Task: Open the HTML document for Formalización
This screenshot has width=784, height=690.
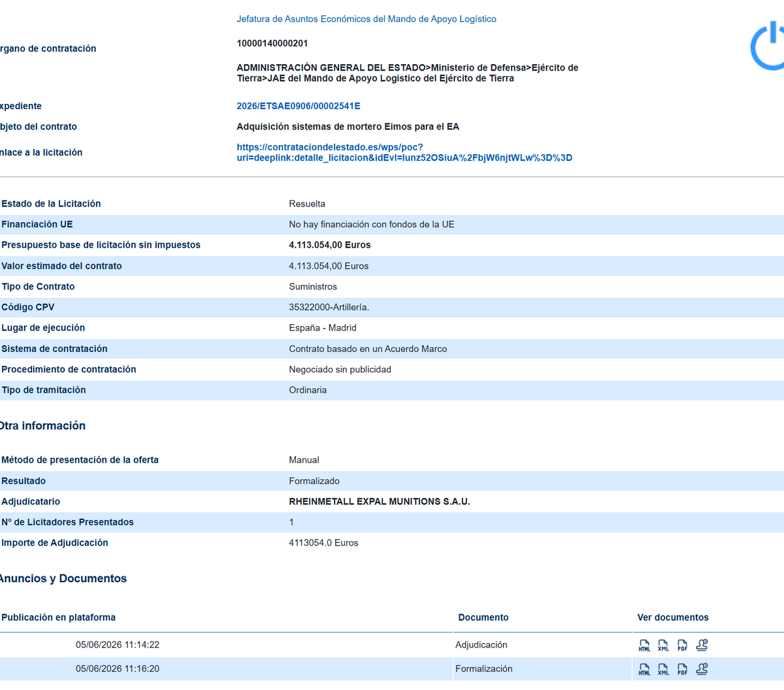Action: [x=644, y=669]
